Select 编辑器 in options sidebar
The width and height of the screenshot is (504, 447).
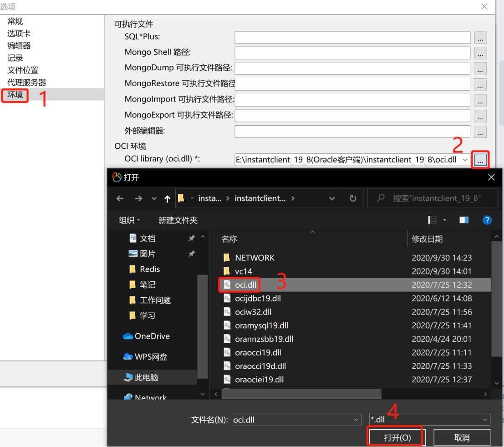[19, 46]
